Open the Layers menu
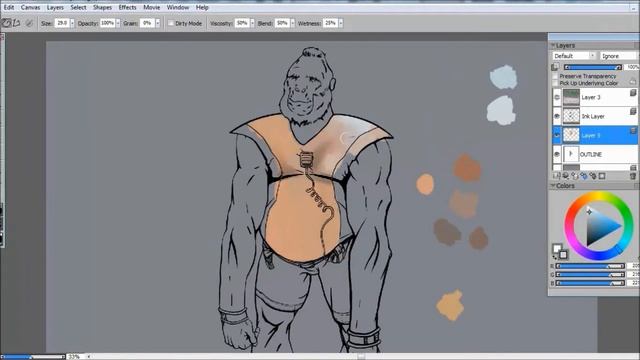 pos(55,7)
